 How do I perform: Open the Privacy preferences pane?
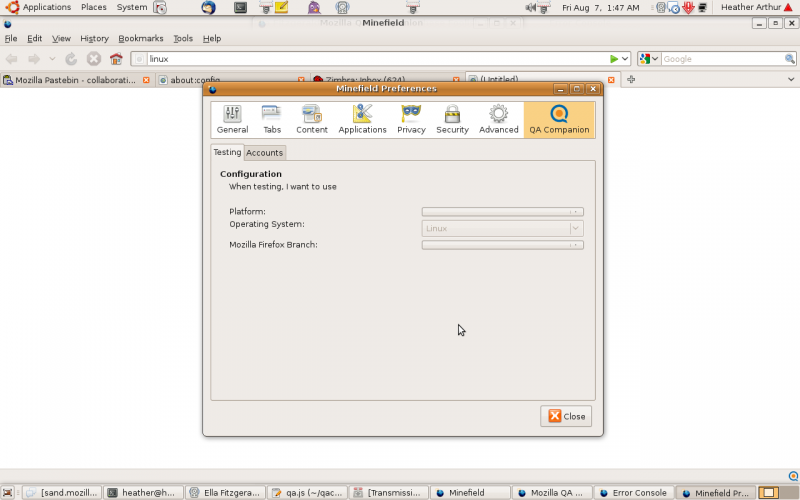coord(411,119)
